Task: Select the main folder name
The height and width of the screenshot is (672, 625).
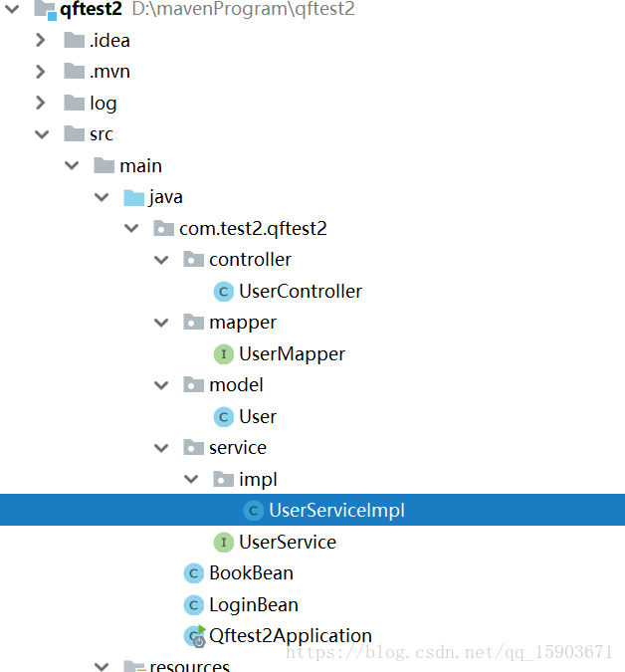Action: pos(141,166)
